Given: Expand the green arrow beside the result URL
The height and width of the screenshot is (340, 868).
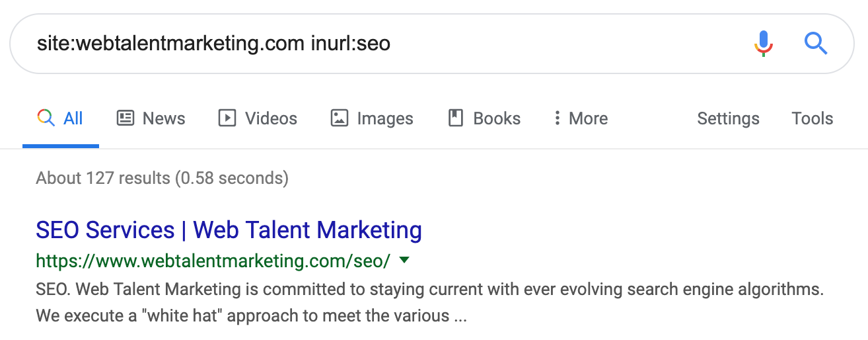Looking at the screenshot, I should 405,261.
